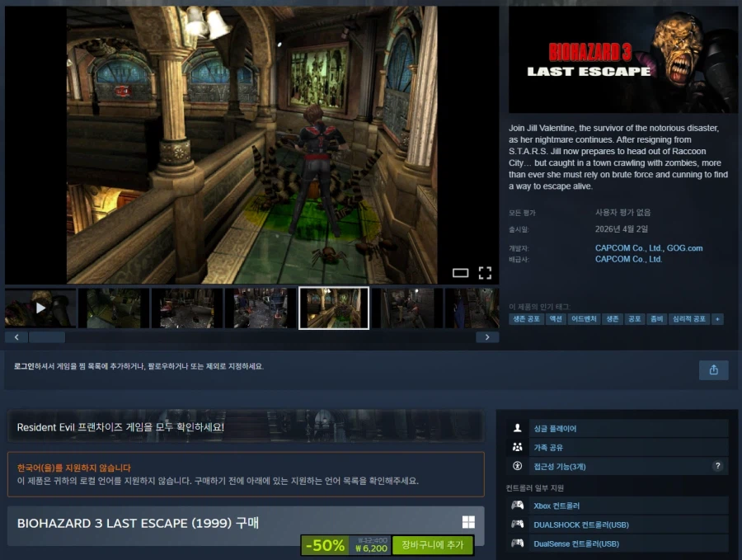The height and width of the screenshot is (560, 742).
Task: Select the 좀비 tag
Action: pyautogui.click(x=658, y=319)
